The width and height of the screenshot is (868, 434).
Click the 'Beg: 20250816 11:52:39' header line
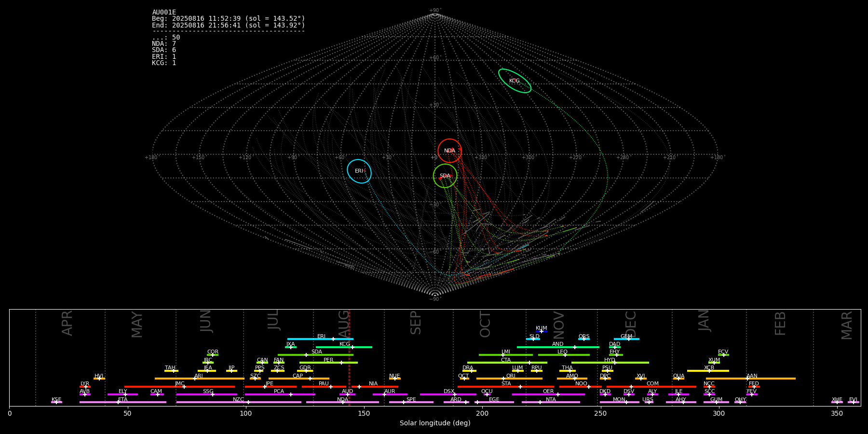point(229,19)
